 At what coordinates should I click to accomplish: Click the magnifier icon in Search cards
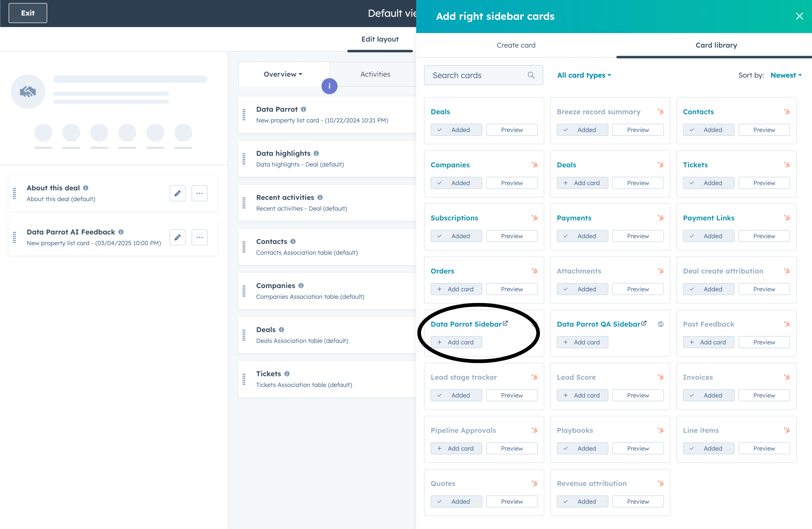point(531,75)
